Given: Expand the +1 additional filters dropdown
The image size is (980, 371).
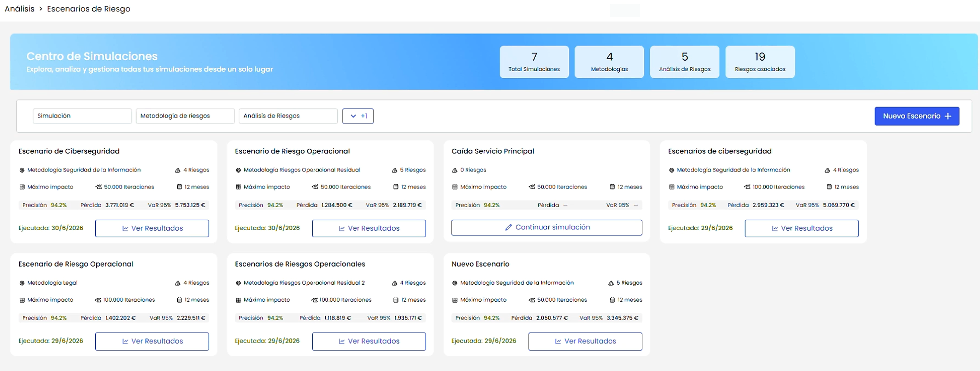Looking at the screenshot, I should click(358, 116).
